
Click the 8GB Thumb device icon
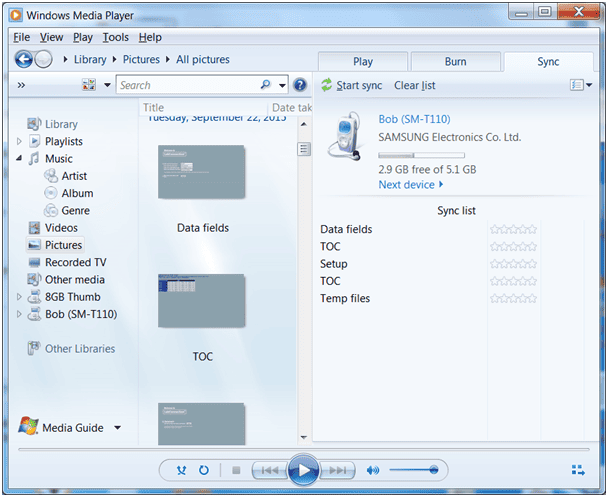(34, 297)
